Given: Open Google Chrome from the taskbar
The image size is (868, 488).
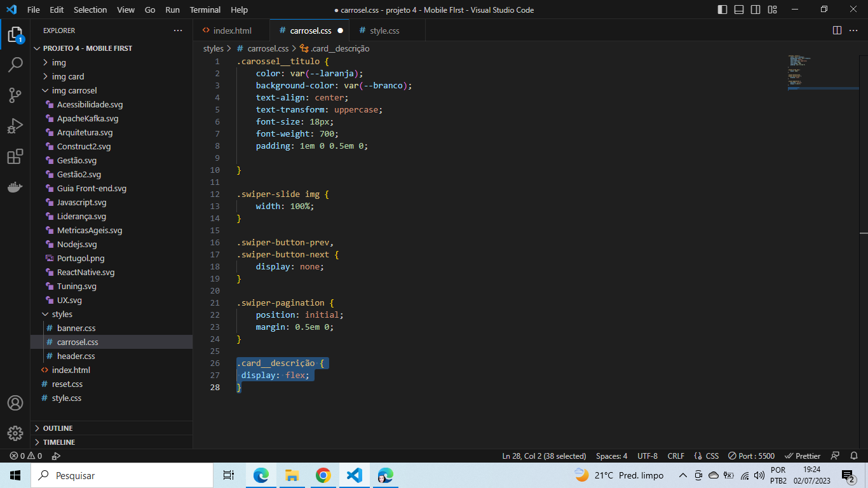Looking at the screenshot, I should [323, 475].
